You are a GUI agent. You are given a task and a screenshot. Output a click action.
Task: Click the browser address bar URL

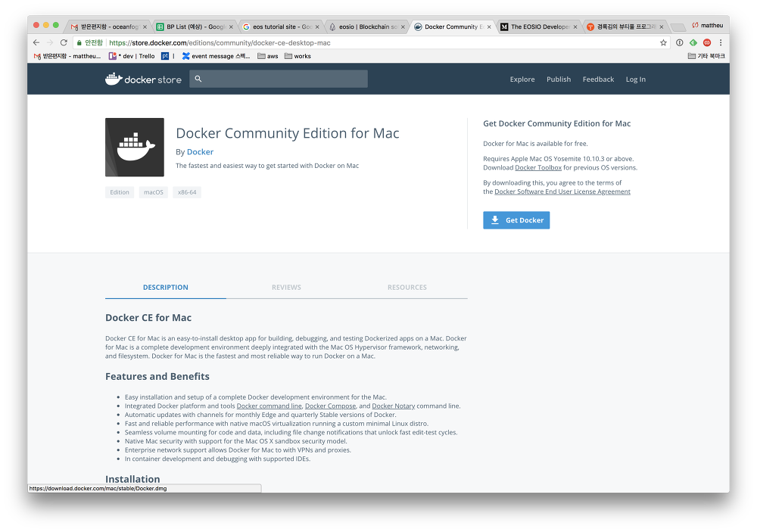(x=220, y=42)
